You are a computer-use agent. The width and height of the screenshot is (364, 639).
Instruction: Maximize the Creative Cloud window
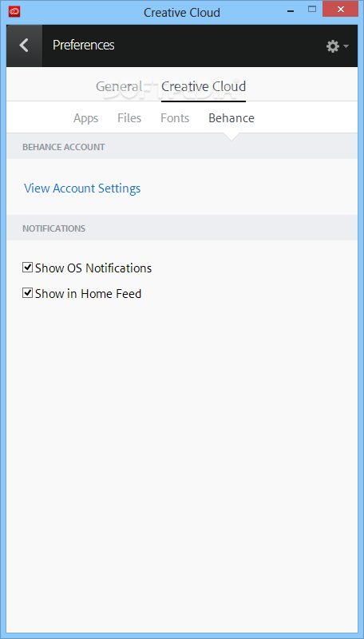pos(312,10)
